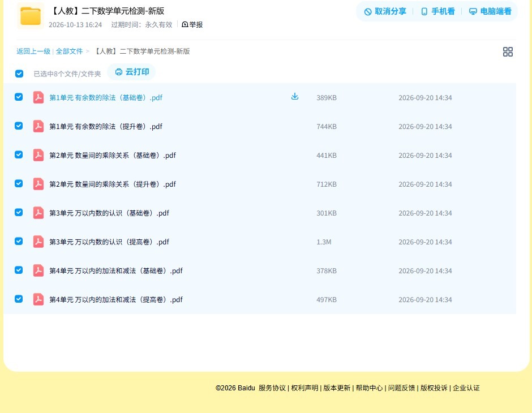Click 取消分享 to cancel sharing
The image size is (532, 413).
pyautogui.click(x=385, y=11)
